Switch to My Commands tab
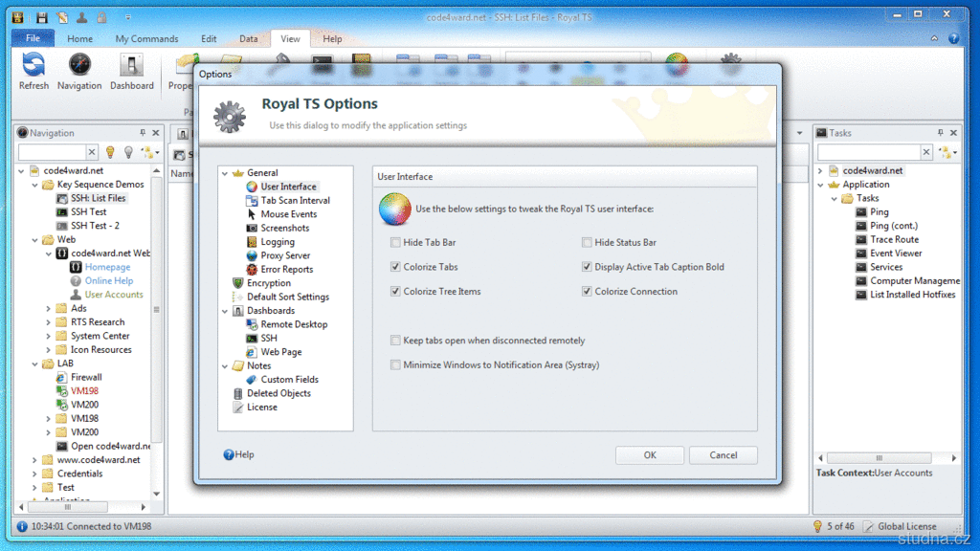 146,38
